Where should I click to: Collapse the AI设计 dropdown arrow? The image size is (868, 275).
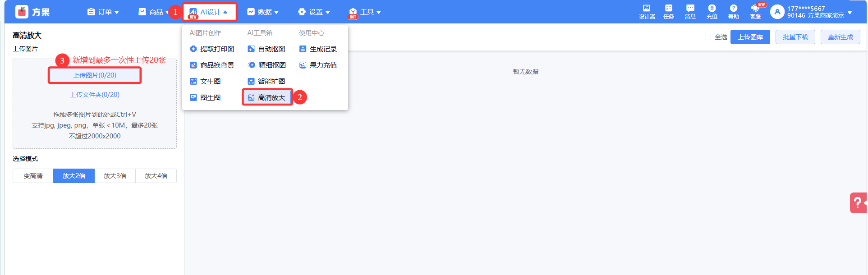click(x=225, y=12)
